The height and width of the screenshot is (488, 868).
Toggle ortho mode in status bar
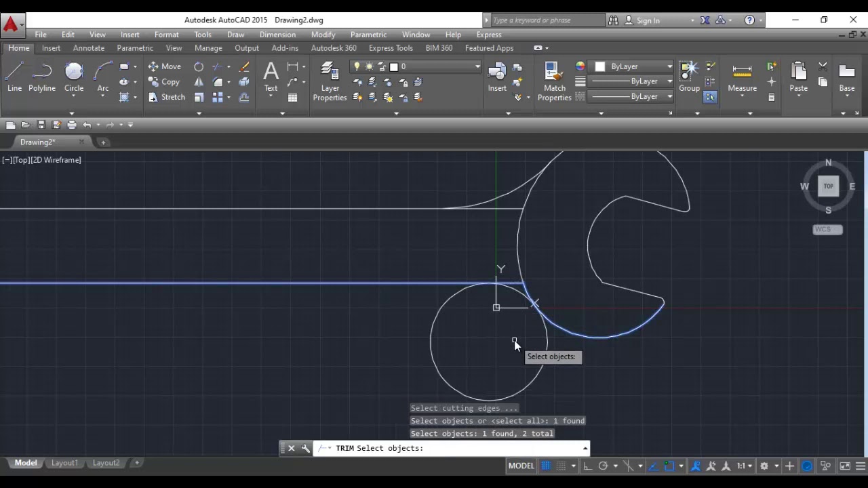pos(587,466)
